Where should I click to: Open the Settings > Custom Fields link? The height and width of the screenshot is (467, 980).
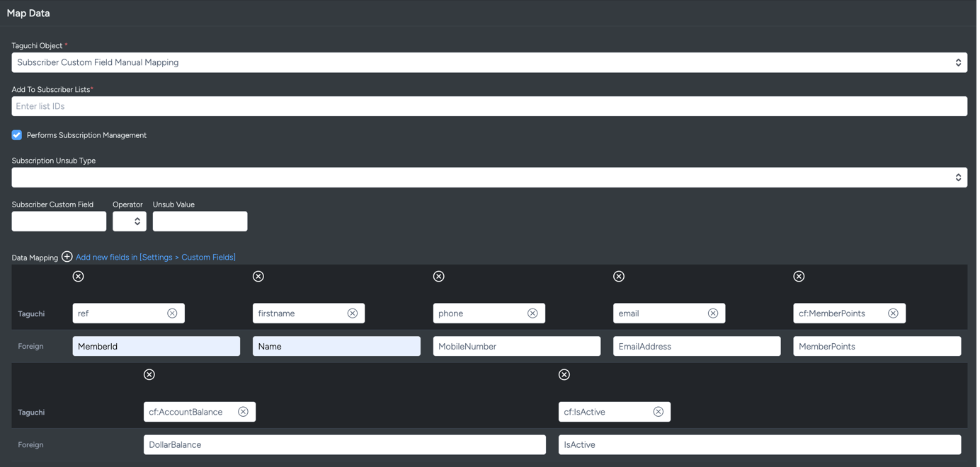(x=156, y=257)
